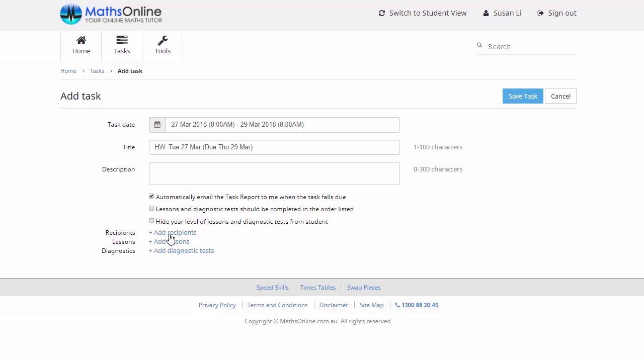Open the calendar icon beside Task date
Screen dimensions: 644x362
(x=157, y=125)
